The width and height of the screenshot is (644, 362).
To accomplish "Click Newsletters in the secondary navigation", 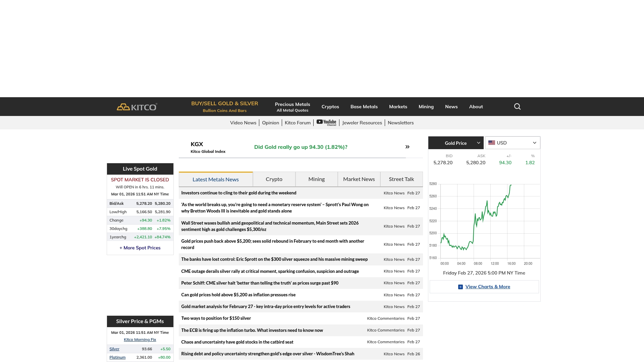I will [x=400, y=123].
